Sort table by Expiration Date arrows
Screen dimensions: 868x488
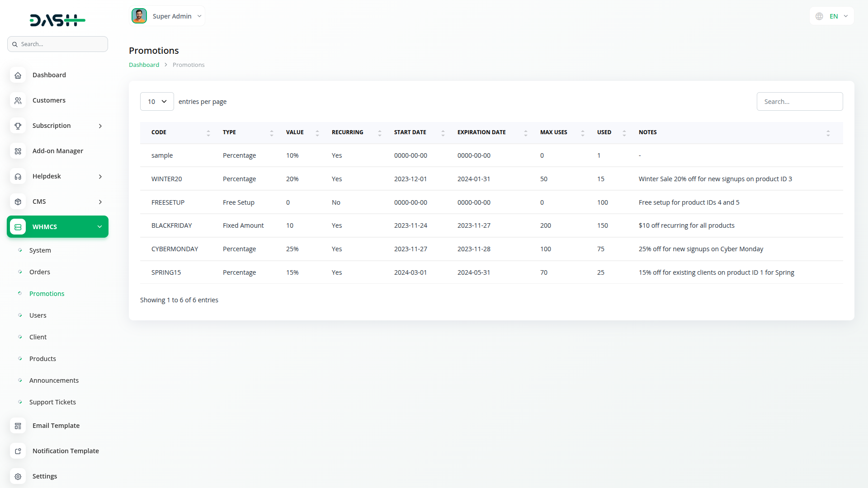526,133
